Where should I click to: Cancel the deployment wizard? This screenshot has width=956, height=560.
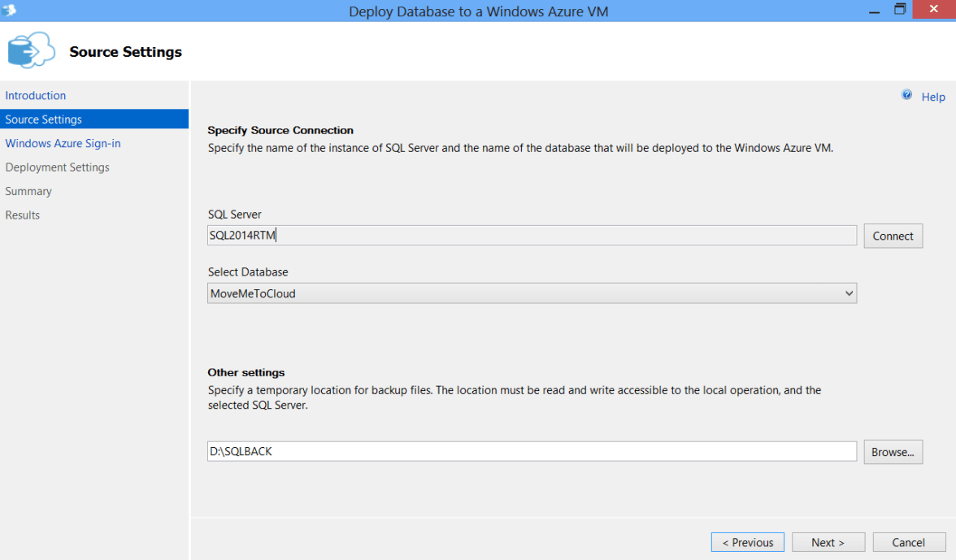[908, 542]
